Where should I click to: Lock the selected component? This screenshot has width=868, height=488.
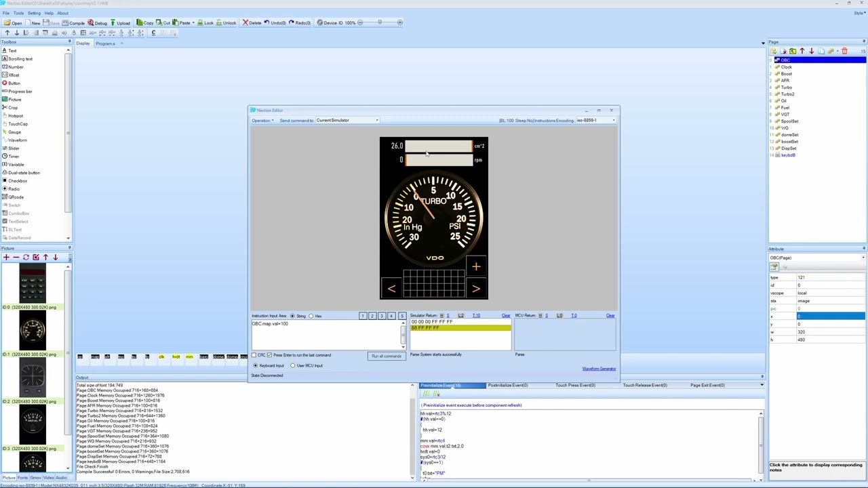coord(205,23)
